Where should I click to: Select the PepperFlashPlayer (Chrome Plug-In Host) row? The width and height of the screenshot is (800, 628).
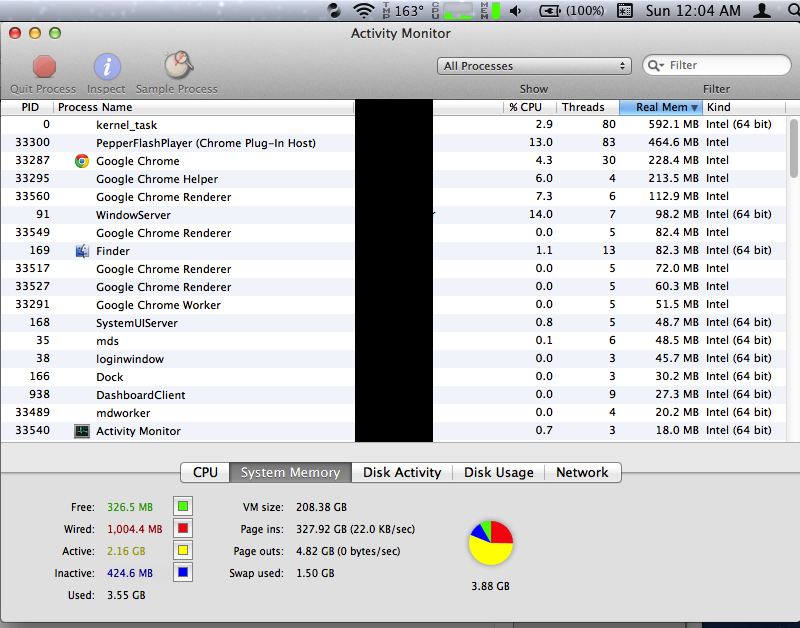pyautogui.click(x=393, y=142)
